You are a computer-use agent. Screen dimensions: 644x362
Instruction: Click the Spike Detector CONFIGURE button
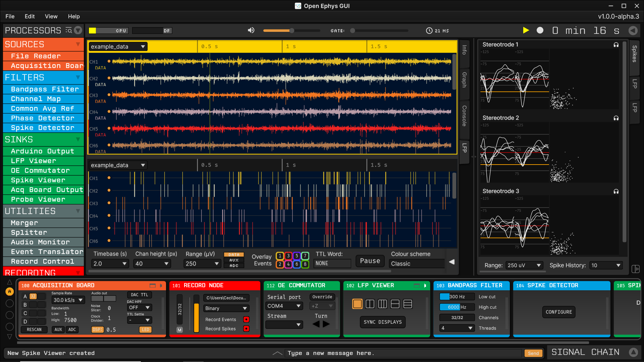558,312
